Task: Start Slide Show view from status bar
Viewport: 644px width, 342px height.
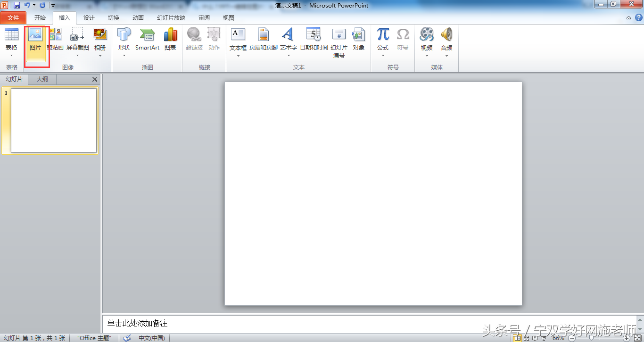Action: point(544,338)
